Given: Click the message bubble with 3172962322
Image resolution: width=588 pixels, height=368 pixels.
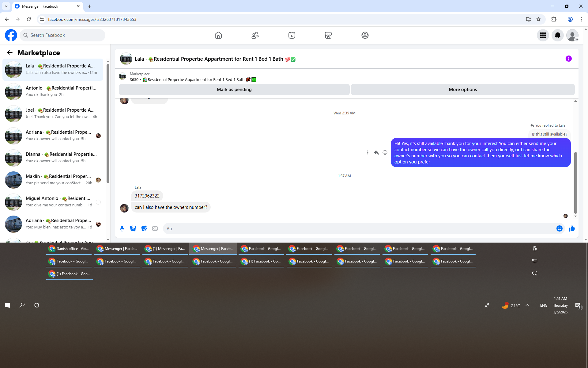Looking at the screenshot, I should 147,196.
